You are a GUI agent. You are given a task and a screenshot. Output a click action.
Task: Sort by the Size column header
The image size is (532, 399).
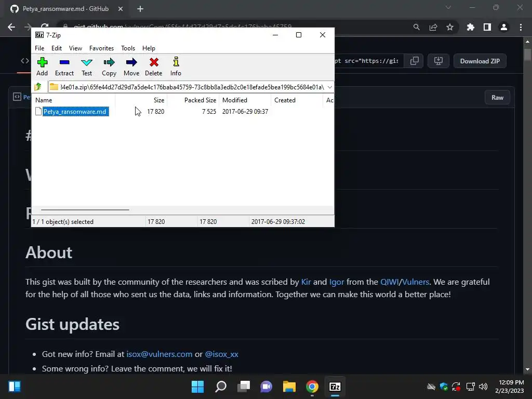pos(141,100)
